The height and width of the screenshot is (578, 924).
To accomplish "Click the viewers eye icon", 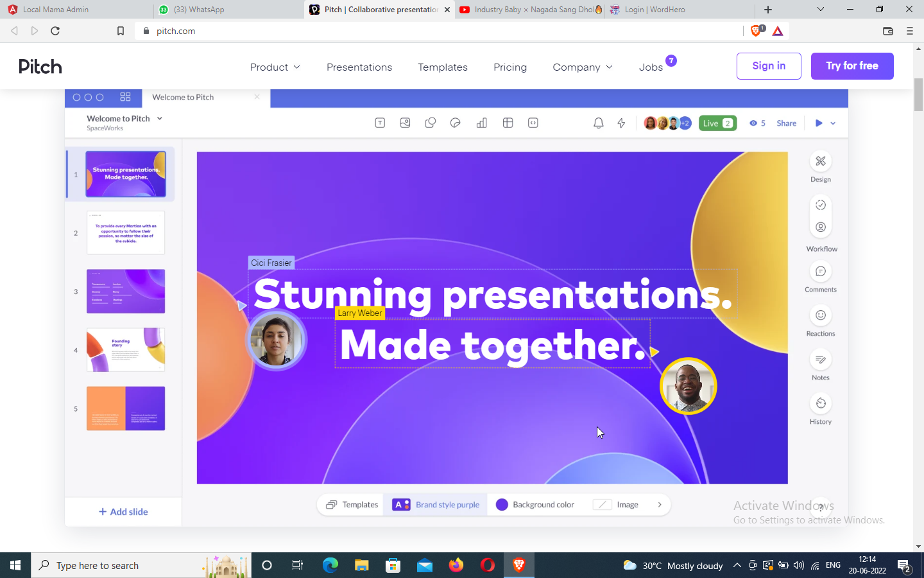I will [753, 123].
